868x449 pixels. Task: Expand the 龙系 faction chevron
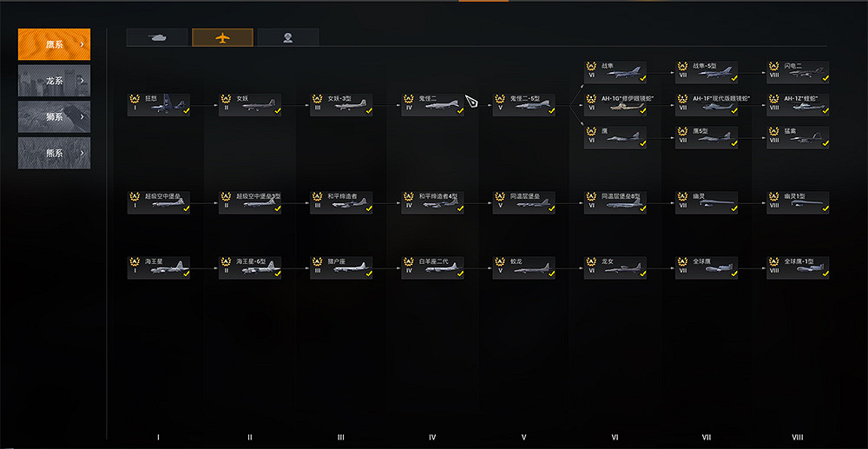82,81
